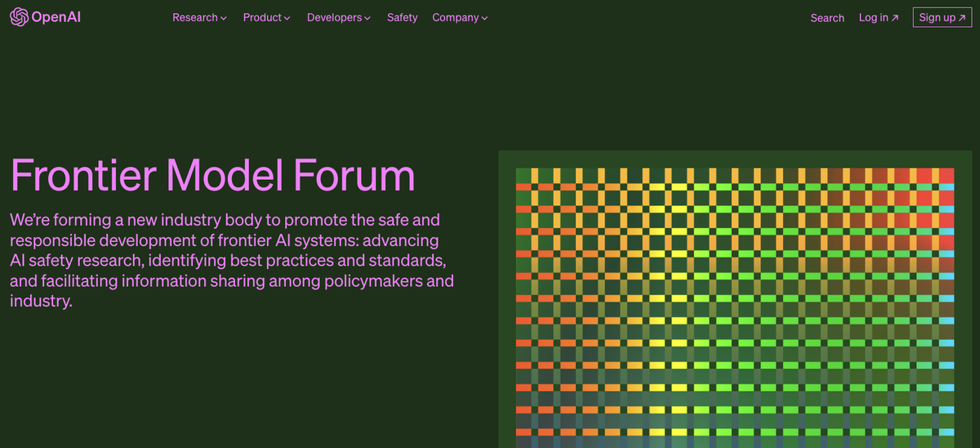
Task: Expand the Company dropdown chevron
Action: [x=484, y=18]
